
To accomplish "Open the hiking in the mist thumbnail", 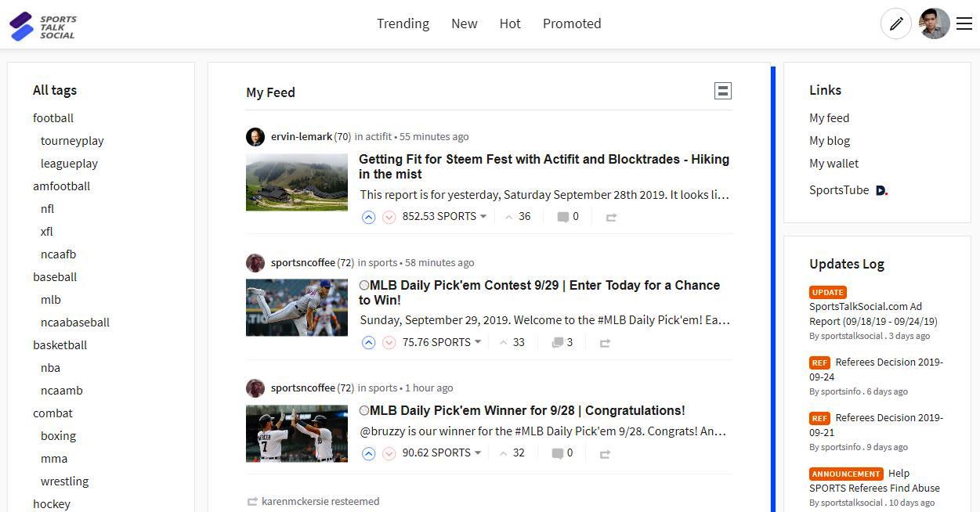I will (297, 182).
